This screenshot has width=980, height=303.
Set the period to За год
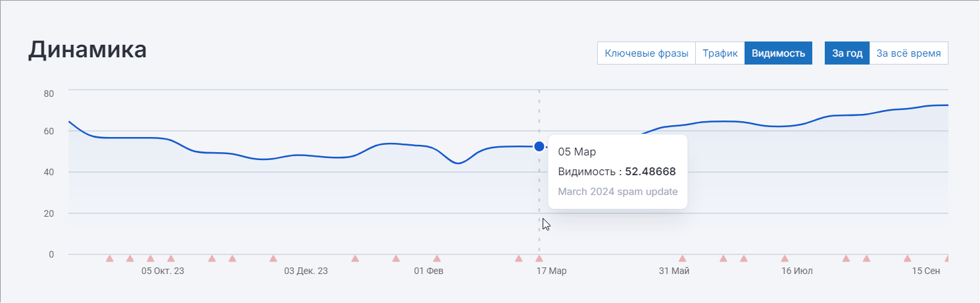[846, 53]
